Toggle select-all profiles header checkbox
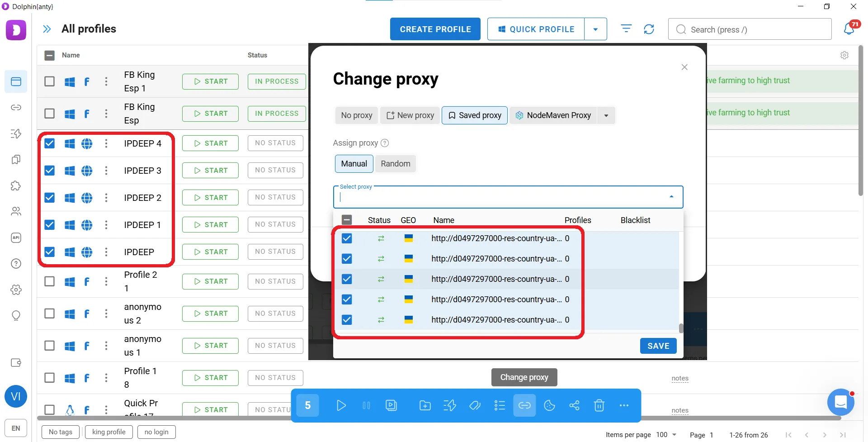The height and width of the screenshot is (442, 868). (x=50, y=55)
